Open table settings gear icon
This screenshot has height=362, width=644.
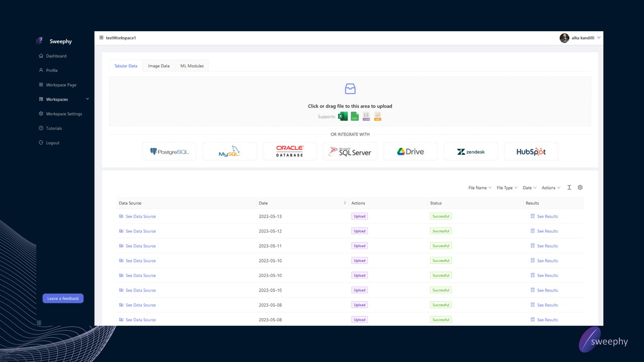(x=580, y=188)
